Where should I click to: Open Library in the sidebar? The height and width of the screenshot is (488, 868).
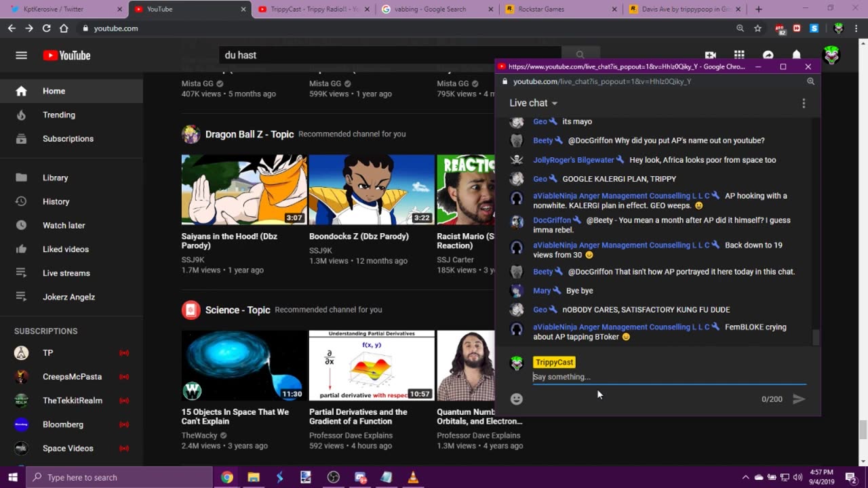pyautogui.click(x=71, y=178)
